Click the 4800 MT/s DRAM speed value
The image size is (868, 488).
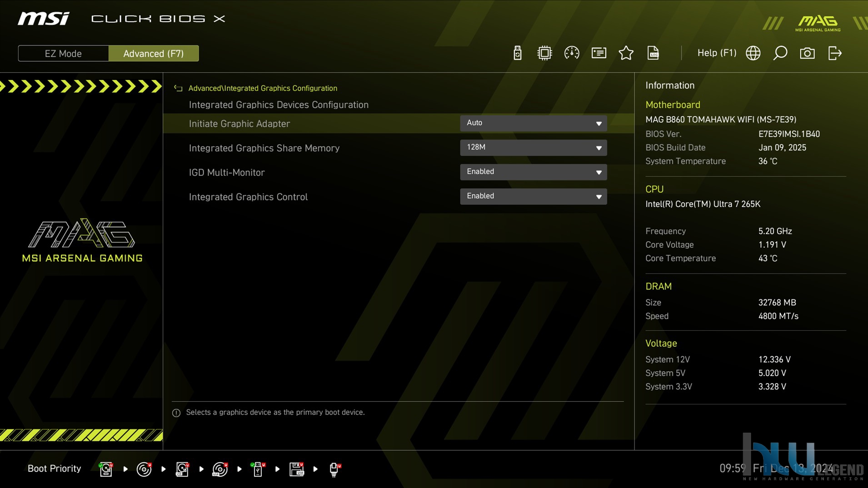pos(778,316)
